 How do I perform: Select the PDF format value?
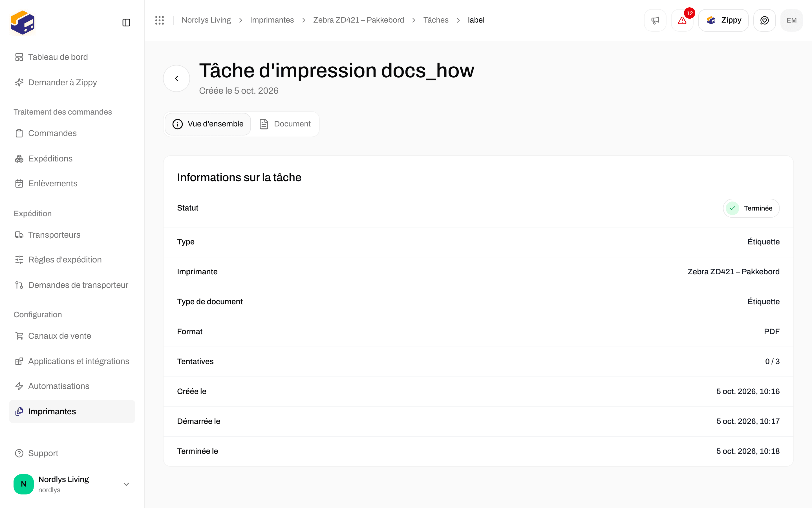click(x=772, y=332)
